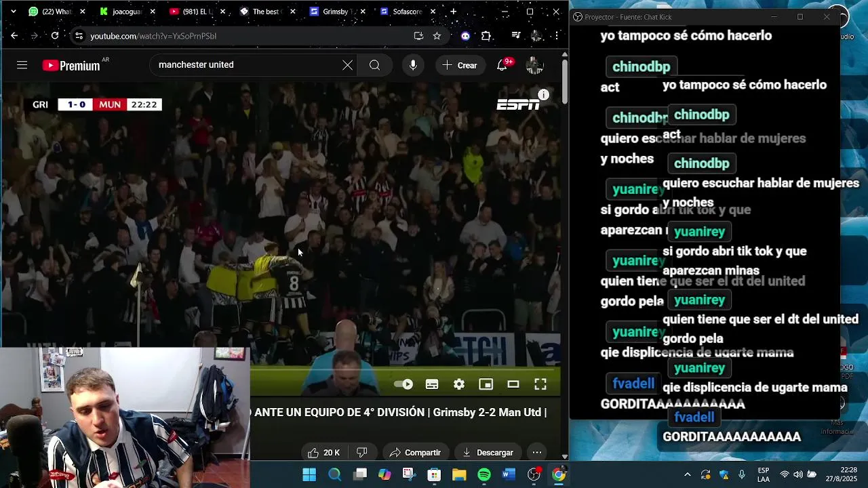
Task: Open YouTube account avatar menu
Action: pos(534,65)
